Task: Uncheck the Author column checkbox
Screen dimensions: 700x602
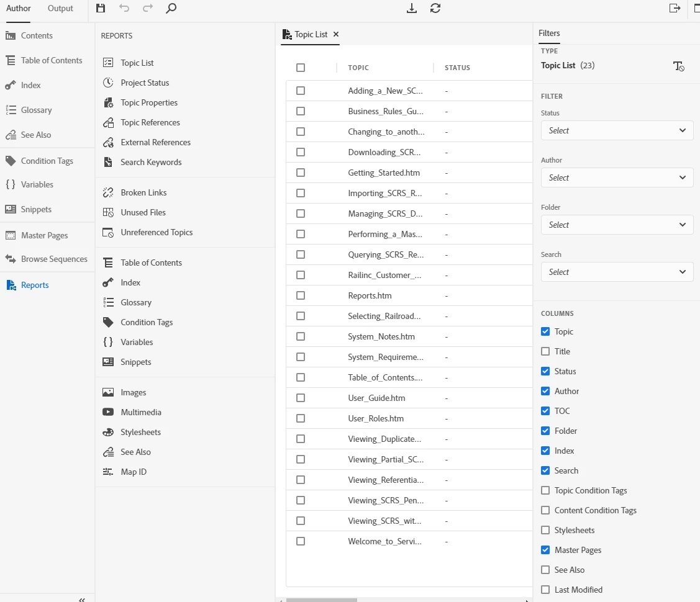Action: [545, 391]
